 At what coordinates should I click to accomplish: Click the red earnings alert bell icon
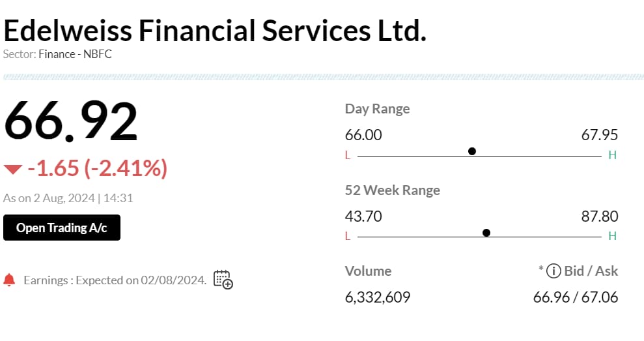point(9,280)
